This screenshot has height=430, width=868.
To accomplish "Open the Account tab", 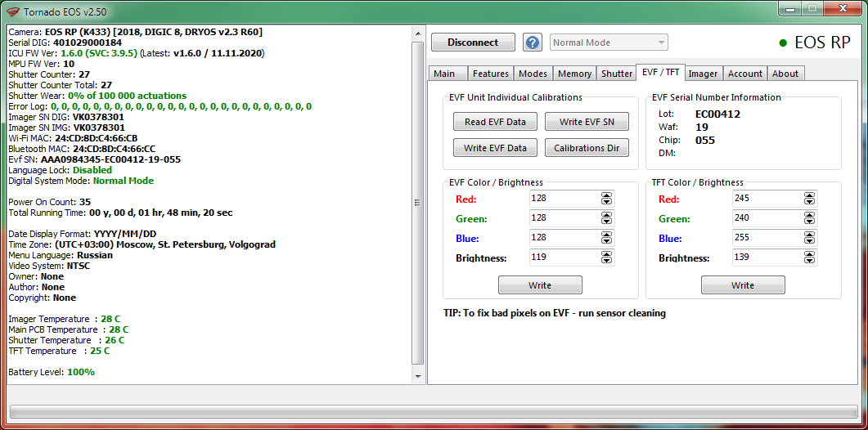I will tap(744, 74).
